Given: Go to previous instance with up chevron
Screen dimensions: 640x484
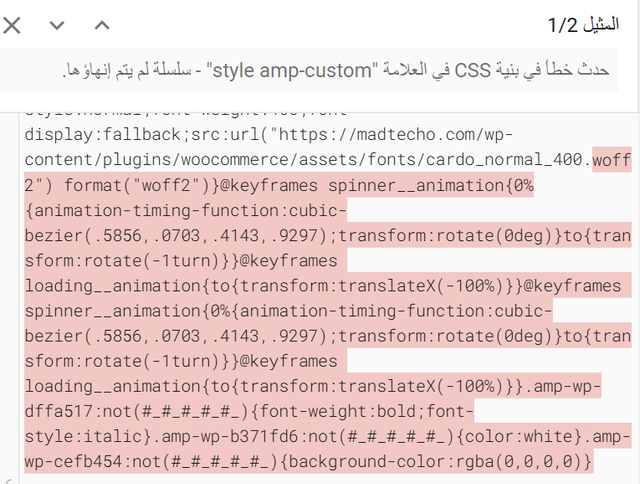Looking at the screenshot, I should pos(102,26).
